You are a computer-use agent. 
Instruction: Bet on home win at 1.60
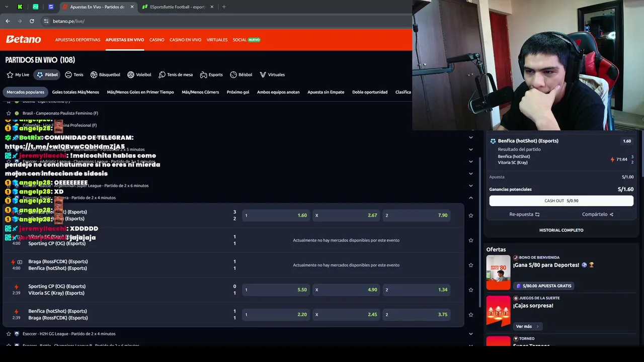pyautogui.click(x=276, y=215)
